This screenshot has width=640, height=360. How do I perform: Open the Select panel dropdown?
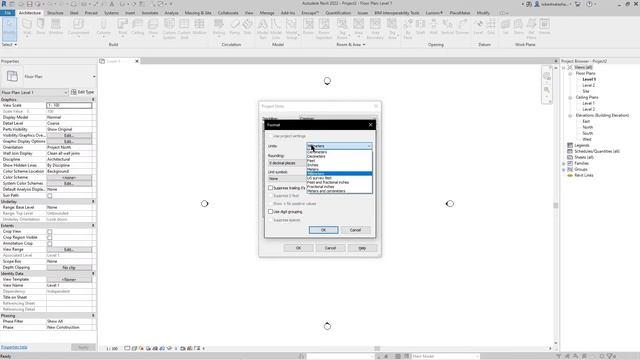(9, 44)
